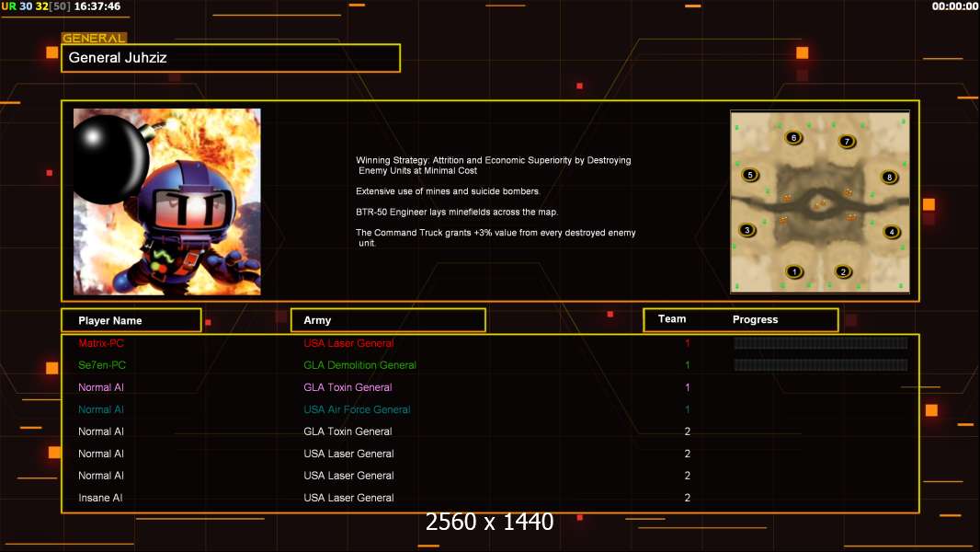980x552 pixels.
Task: Click Insane AI's USA Laser General entry
Action: click(348, 499)
